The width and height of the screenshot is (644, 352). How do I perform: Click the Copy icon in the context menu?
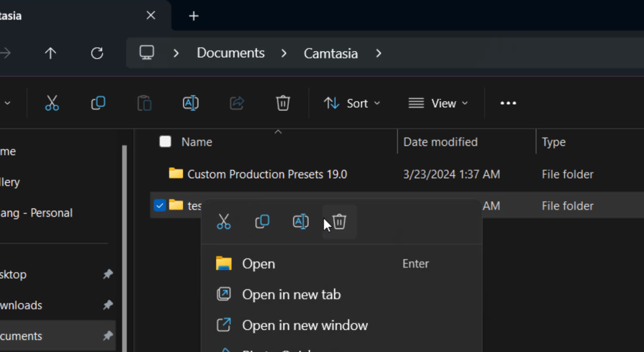(262, 222)
